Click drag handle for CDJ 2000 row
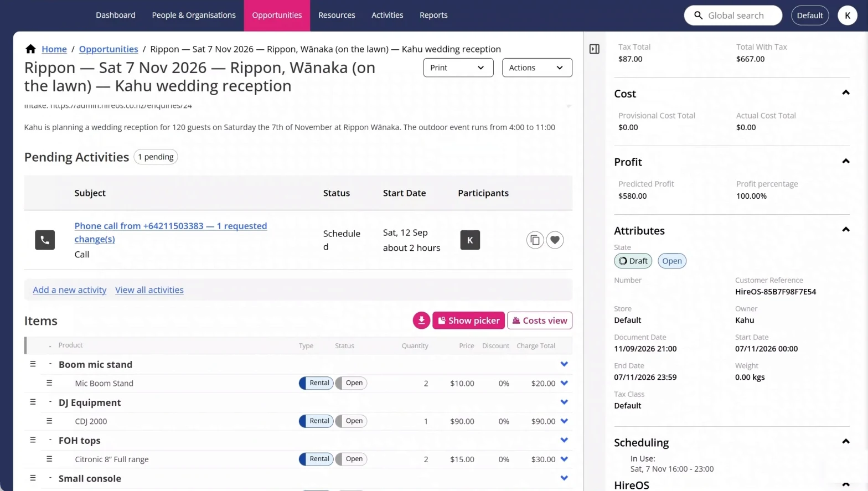 [x=49, y=421]
